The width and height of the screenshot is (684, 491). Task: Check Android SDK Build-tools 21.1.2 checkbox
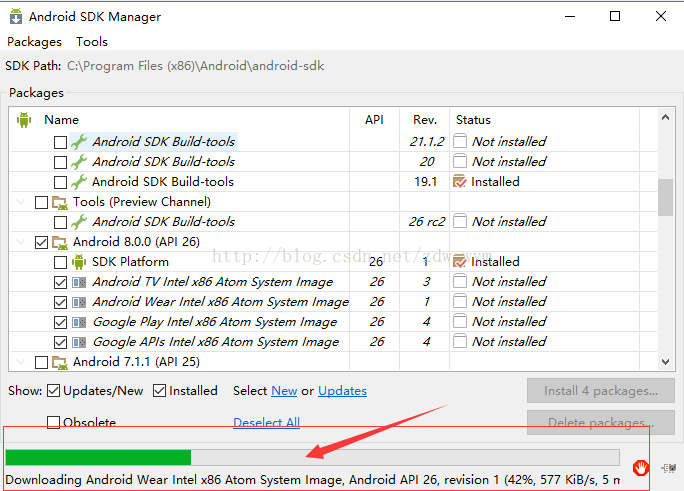pos(60,142)
